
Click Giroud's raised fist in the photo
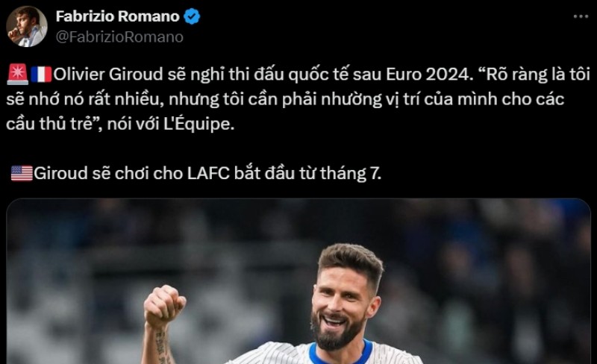tap(164, 306)
